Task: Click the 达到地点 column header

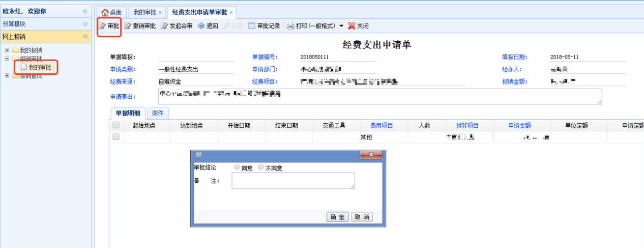Action: (191, 125)
